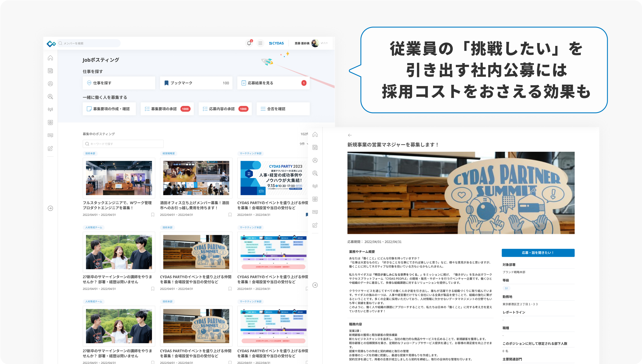Screen dimensions: 642x364
Task: Open the CYDAS PARTY 2023 posting thumbnail
Action: coord(273,178)
